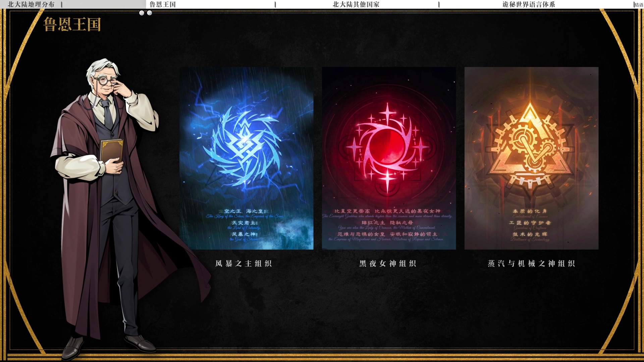The height and width of the screenshot is (362, 644).
Task: Click the crimson Evernight Goddess emblem
Action: [x=388, y=147]
